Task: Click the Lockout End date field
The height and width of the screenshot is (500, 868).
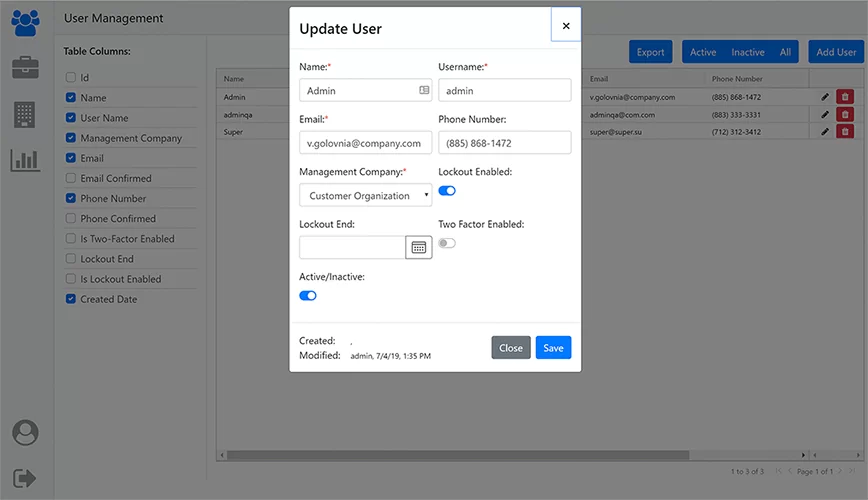Action: tap(353, 247)
